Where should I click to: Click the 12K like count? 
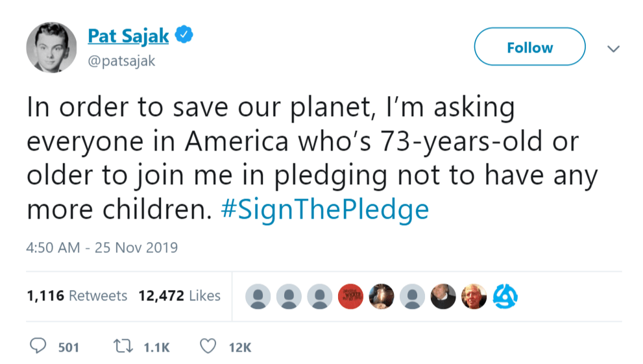(x=240, y=348)
